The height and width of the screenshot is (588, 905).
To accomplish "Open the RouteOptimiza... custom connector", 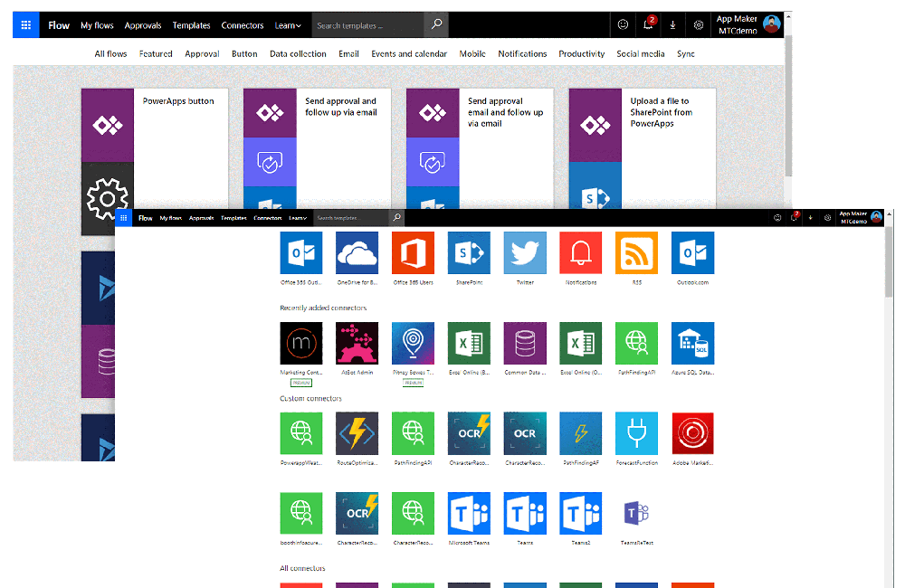I will (x=357, y=433).
